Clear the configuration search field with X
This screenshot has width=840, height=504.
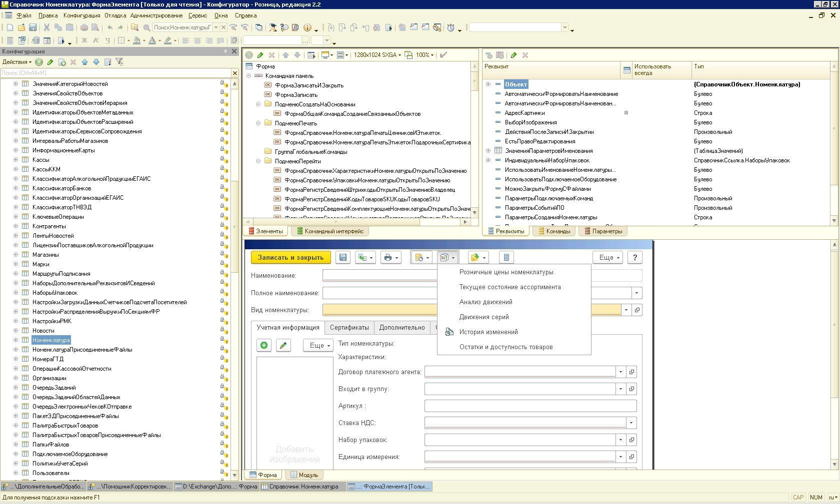[235, 73]
